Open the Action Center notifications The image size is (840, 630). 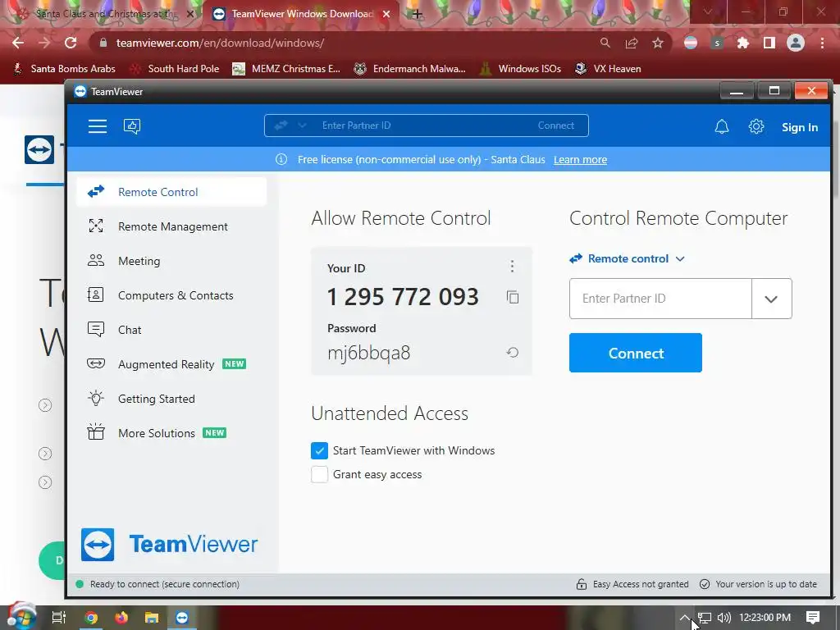coord(813,618)
